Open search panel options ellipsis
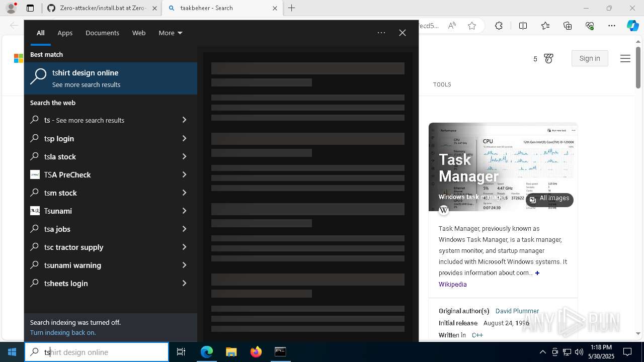Image resolution: width=644 pixels, height=362 pixels. [x=381, y=33]
